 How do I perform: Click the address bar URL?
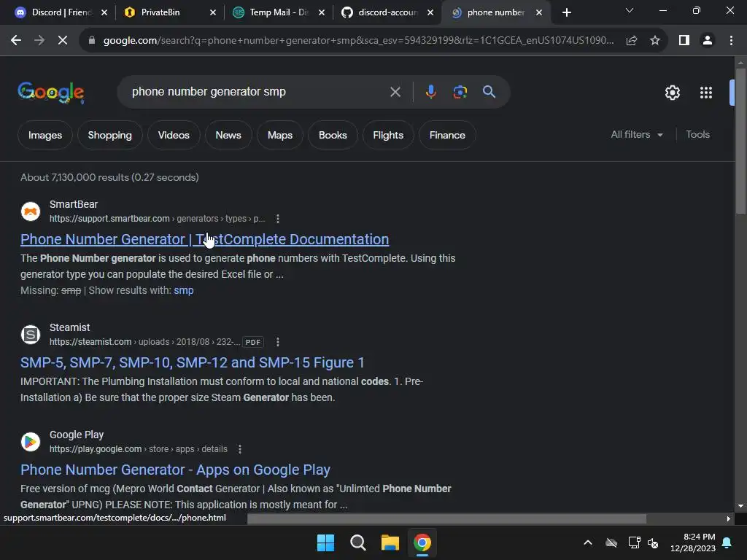coord(358,41)
